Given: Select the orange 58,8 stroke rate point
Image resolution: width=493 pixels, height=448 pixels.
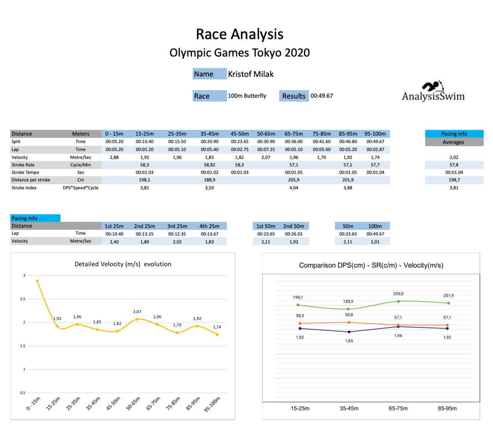Looking at the screenshot, I should 349,322.
